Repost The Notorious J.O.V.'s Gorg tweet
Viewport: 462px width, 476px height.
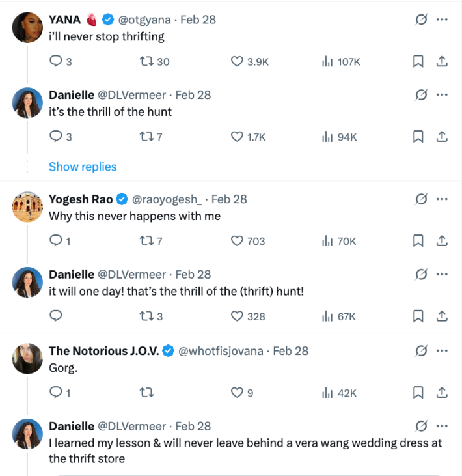tap(147, 393)
